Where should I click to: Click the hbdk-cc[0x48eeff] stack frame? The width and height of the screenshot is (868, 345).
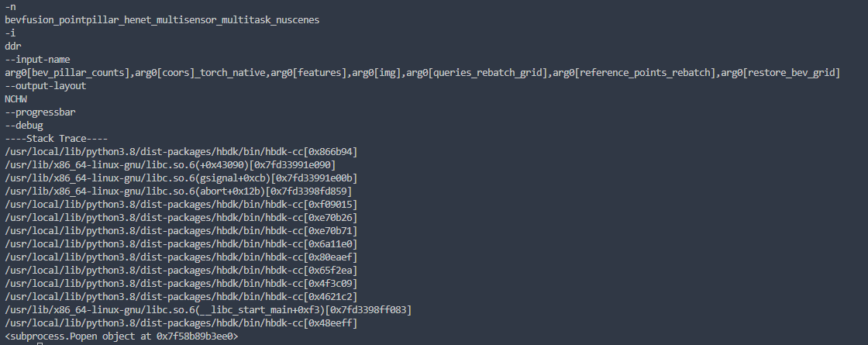[x=181, y=323]
